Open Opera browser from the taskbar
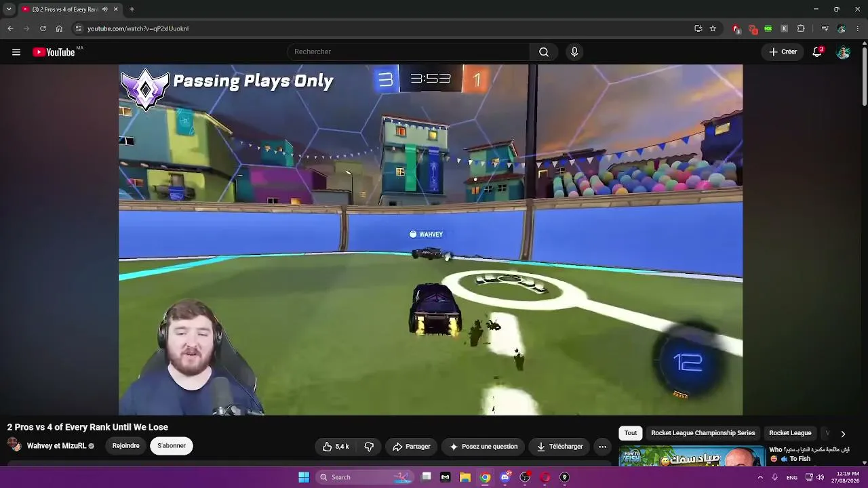The height and width of the screenshot is (488, 868). pos(545,477)
